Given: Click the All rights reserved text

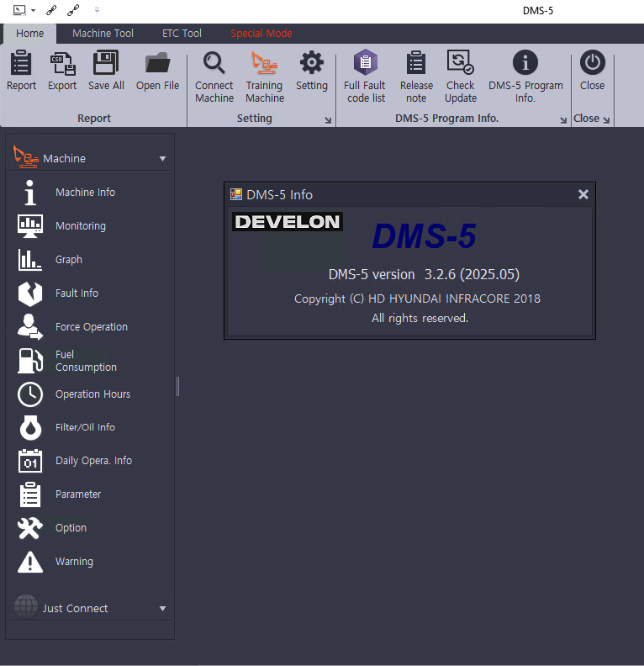Looking at the screenshot, I should click(420, 318).
